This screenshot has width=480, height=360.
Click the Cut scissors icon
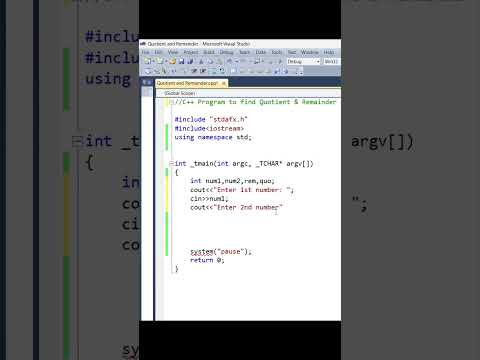[x=201, y=61]
